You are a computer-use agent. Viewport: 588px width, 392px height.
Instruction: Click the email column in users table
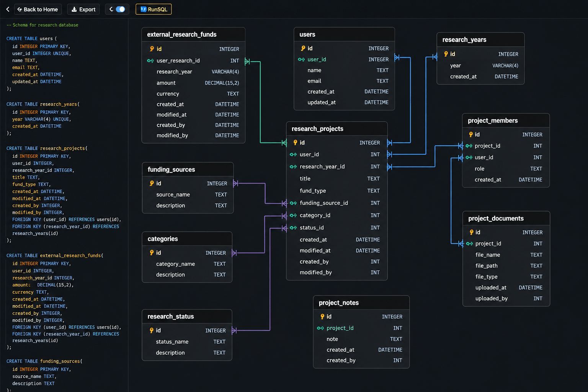(x=344, y=81)
